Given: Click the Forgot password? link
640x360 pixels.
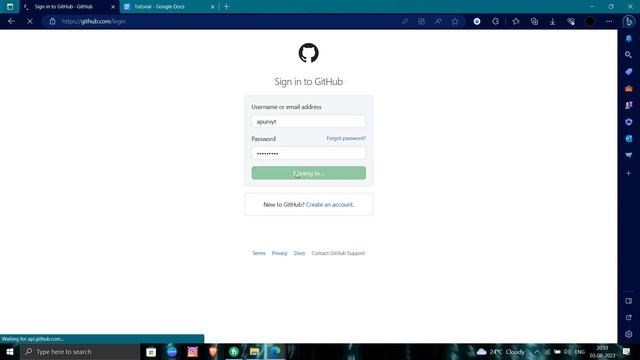Looking at the screenshot, I should [346, 138].
